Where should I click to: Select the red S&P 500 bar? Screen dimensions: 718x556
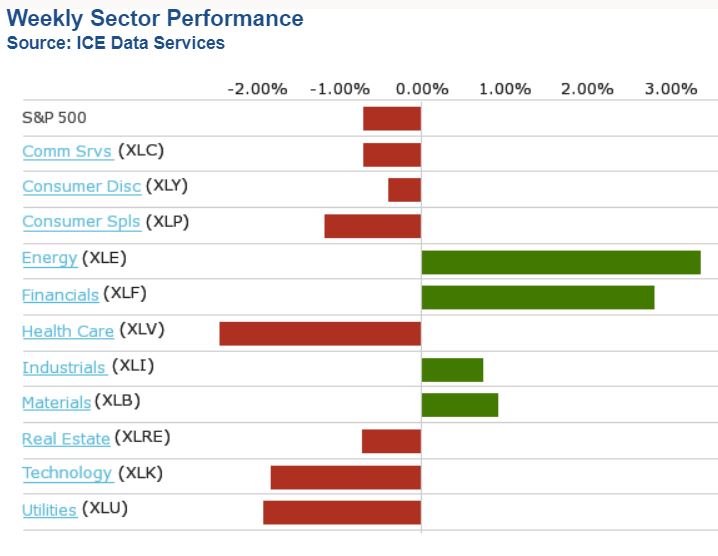click(391, 118)
